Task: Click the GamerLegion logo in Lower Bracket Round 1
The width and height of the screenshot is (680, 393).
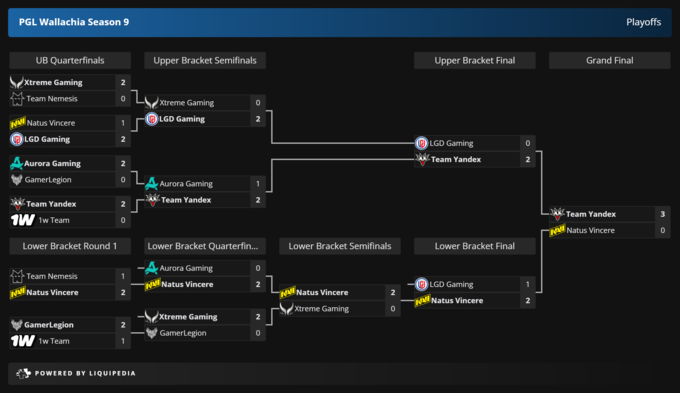Action: 17,324
